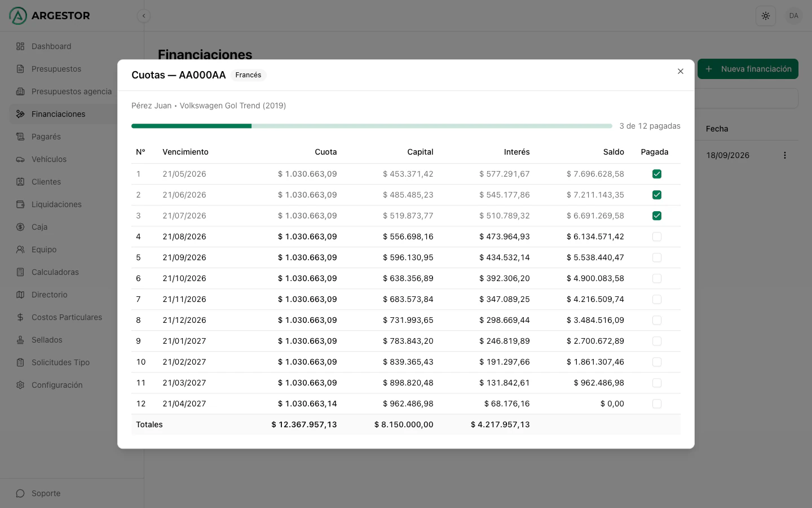Click the Presupuestos agencia sidebar icon
812x508 pixels.
tap(20, 91)
